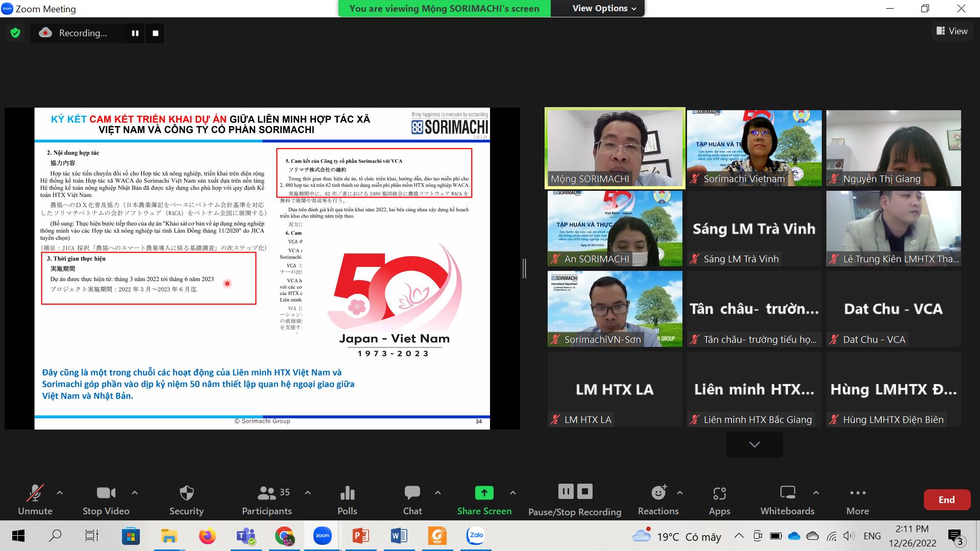Stop recording via top-left indicator
Screen dimensions: 980x551
pos(156,33)
